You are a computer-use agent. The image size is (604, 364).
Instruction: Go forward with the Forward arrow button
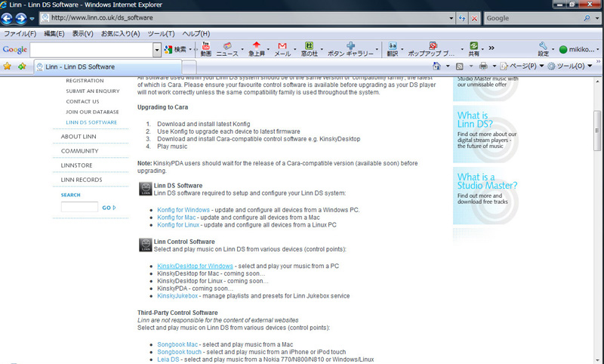tap(21, 18)
